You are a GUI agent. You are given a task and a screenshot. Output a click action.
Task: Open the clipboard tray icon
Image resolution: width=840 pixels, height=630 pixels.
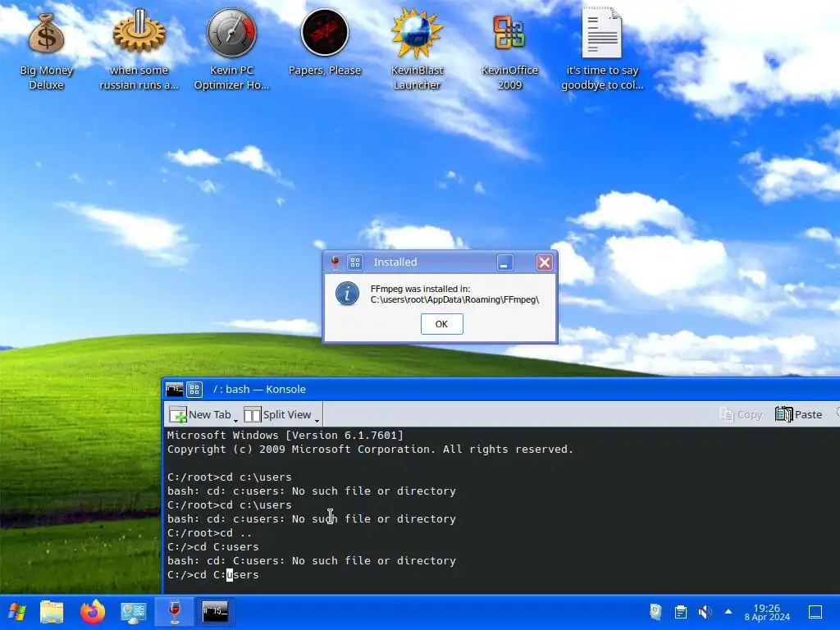point(680,612)
